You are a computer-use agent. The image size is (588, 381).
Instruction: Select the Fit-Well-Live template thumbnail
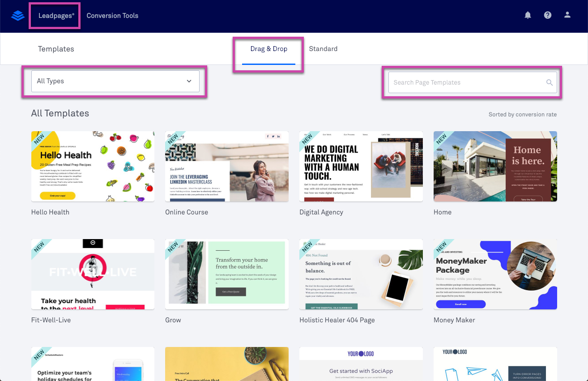[93, 274]
